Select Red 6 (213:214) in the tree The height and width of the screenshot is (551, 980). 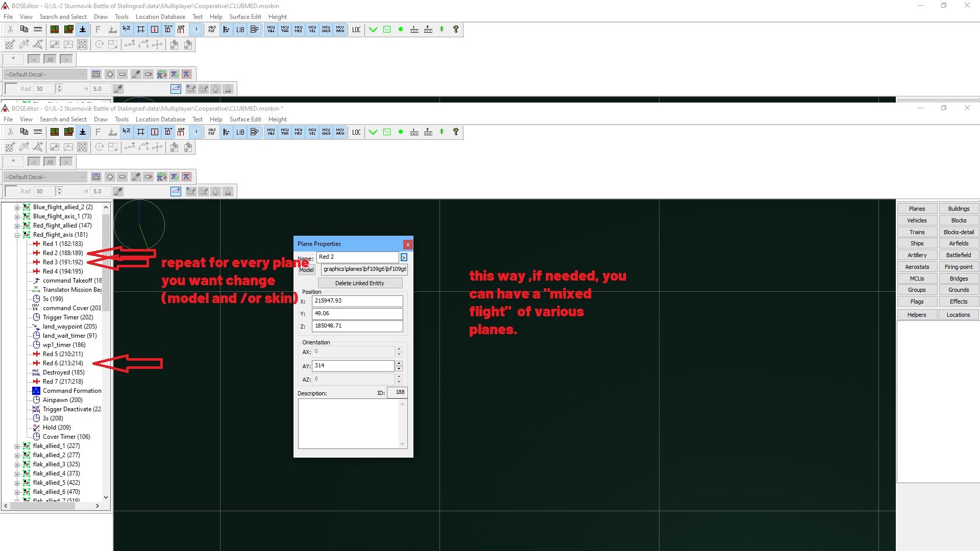(63, 363)
